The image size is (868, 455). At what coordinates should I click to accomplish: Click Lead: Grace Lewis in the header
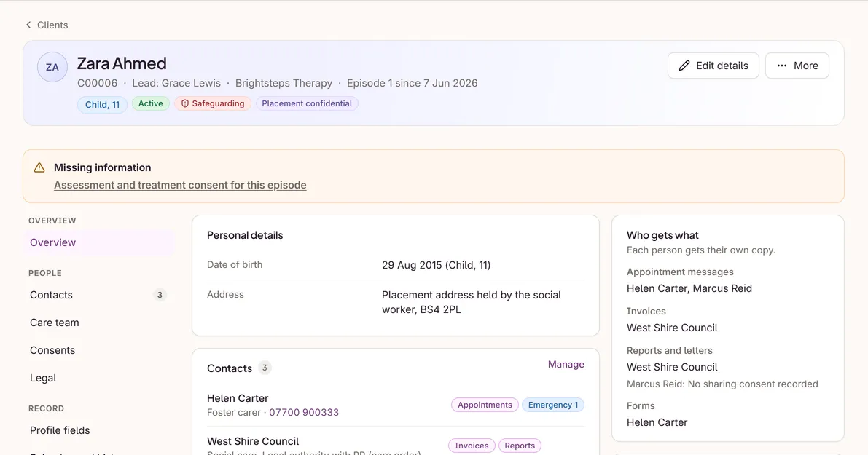click(176, 83)
